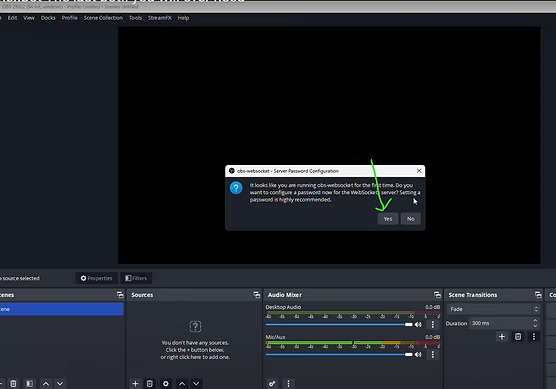Add a source with plus button
Image resolution: width=556 pixels, height=389 pixels.
click(x=135, y=384)
